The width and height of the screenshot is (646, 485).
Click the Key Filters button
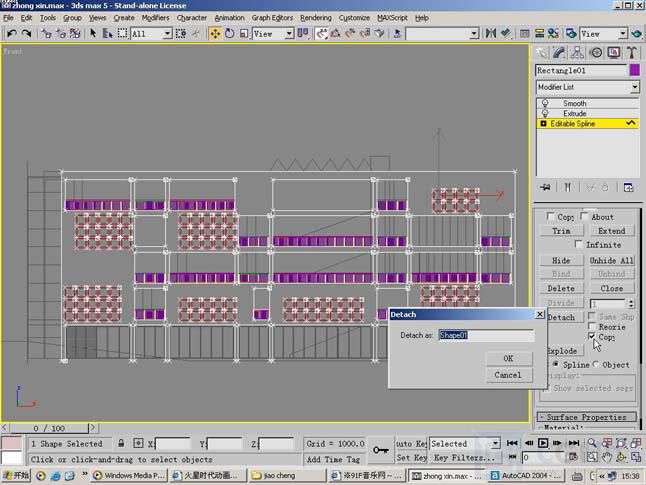[464, 457]
